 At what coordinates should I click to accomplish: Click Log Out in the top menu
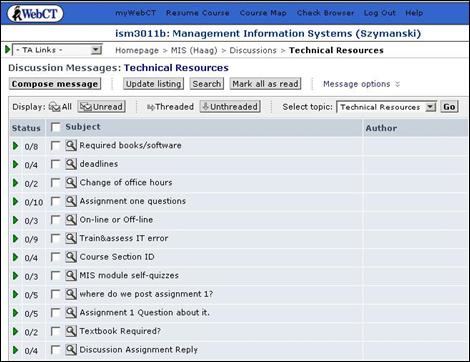[379, 13]
